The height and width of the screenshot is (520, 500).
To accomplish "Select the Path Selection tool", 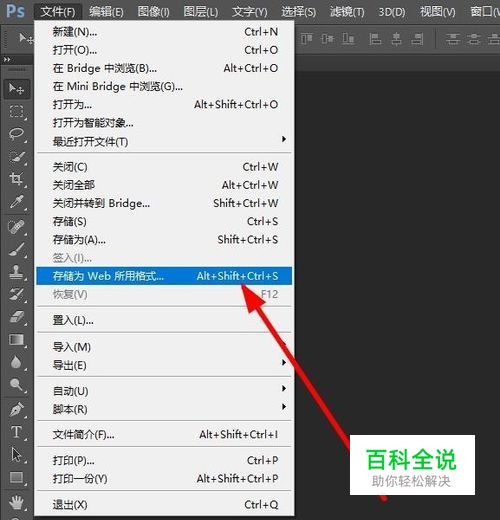I will [16, 455].
